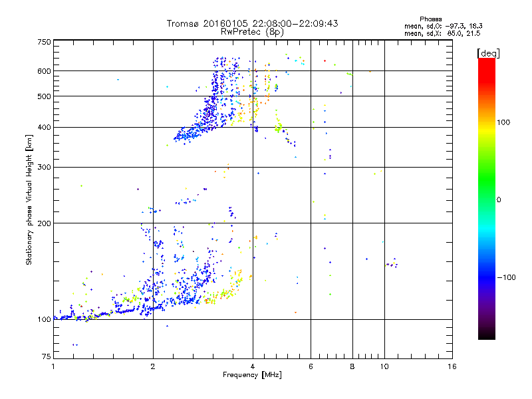Click the 10 label on the frequency axis
This screenshot has width=532, height=399.
tap(384, 366)
